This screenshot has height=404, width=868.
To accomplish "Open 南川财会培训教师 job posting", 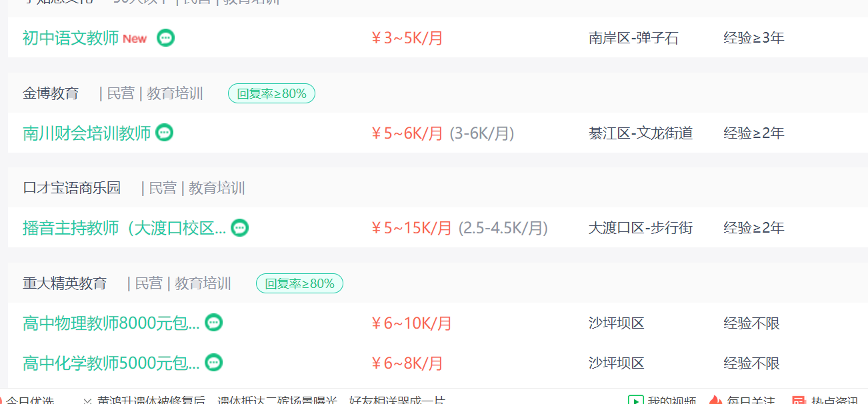I will click(x=87, y=133).
